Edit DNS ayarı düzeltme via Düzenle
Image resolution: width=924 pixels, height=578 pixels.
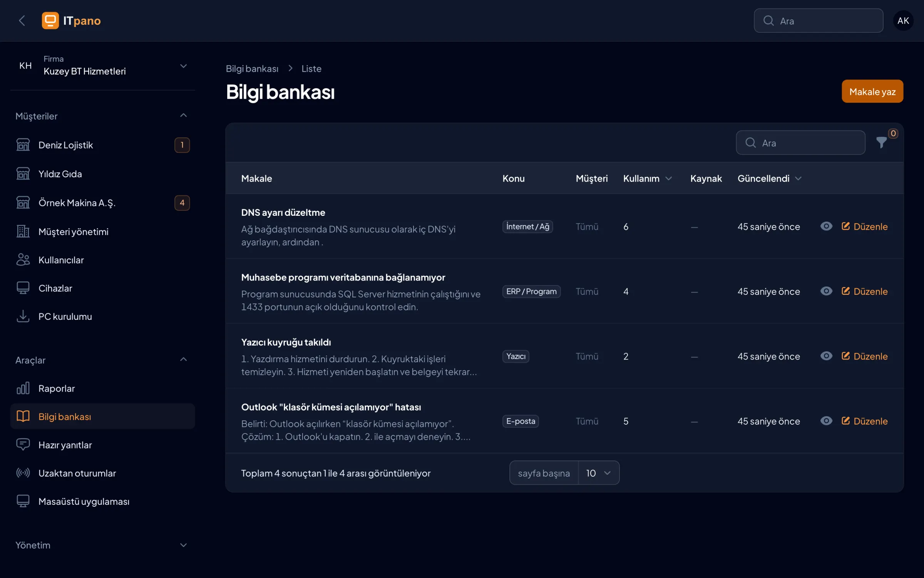[x=864, y=227]
